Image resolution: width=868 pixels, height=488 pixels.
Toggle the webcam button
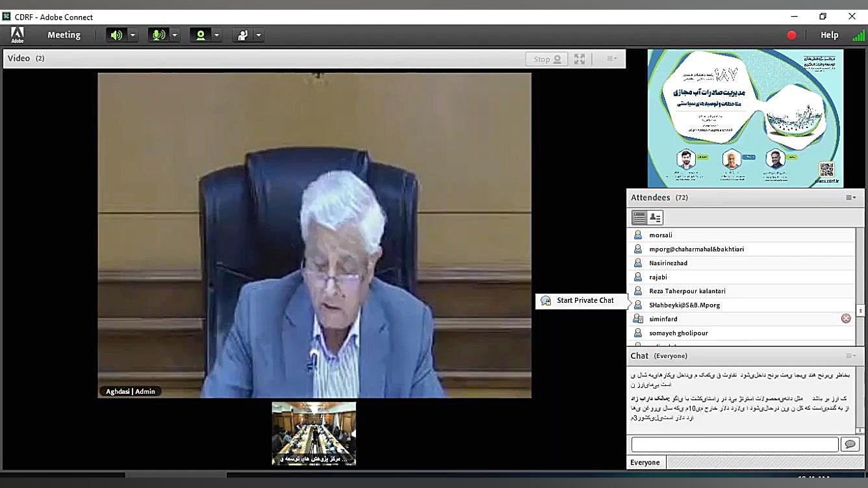coord(200,35)
